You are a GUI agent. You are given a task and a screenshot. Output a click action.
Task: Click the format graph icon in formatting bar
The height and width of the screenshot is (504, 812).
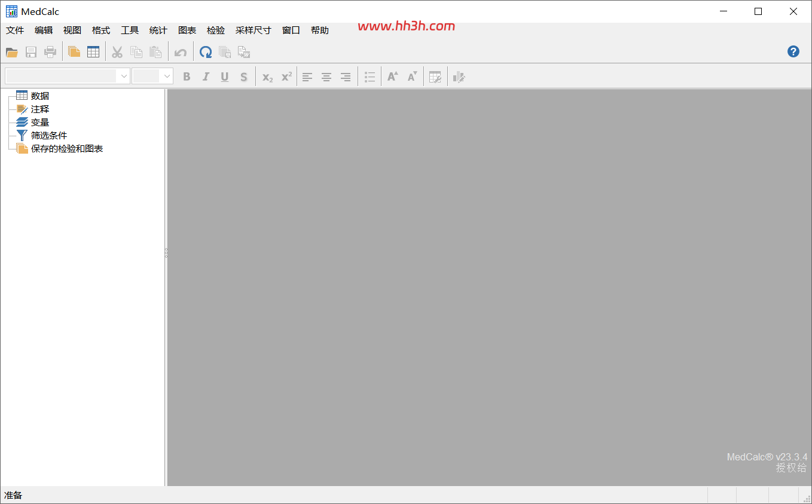click(x=459, y=77)
